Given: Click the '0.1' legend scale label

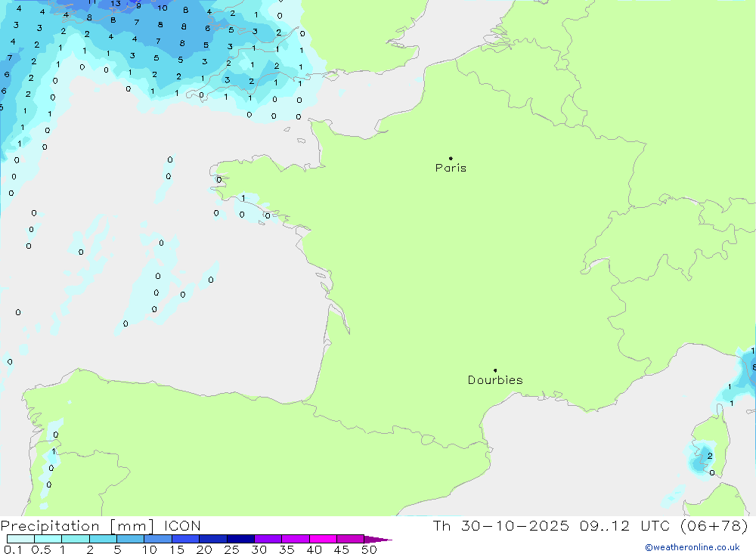Looking at the screenshot, I should (13, 549).
